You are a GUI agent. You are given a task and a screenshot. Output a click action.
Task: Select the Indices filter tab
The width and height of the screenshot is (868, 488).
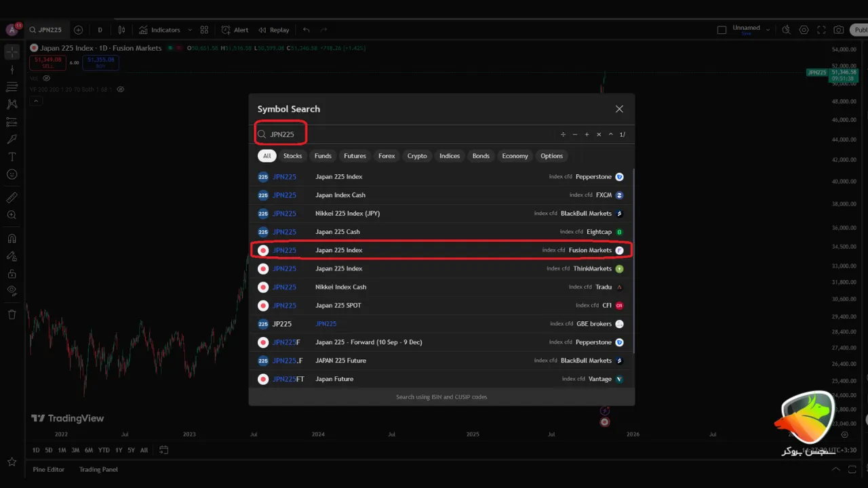pos(450,156)
